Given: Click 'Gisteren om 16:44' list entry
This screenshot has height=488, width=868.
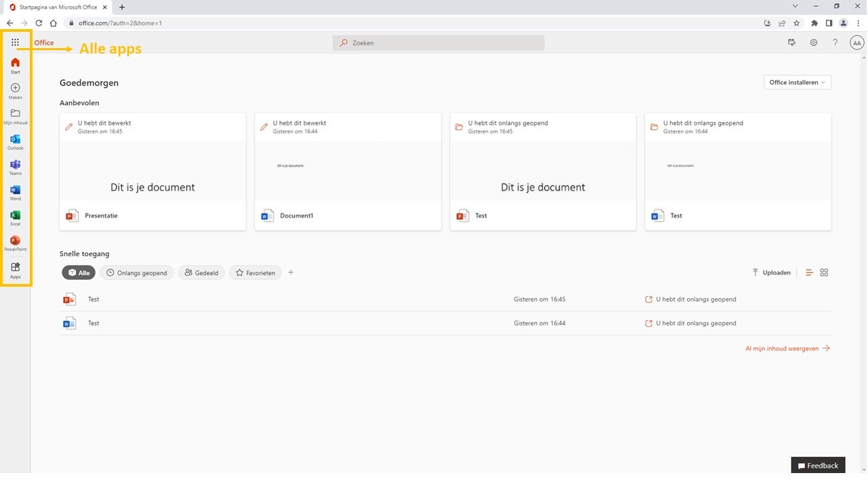Looking at the screenshot, I should click(539, 323).
